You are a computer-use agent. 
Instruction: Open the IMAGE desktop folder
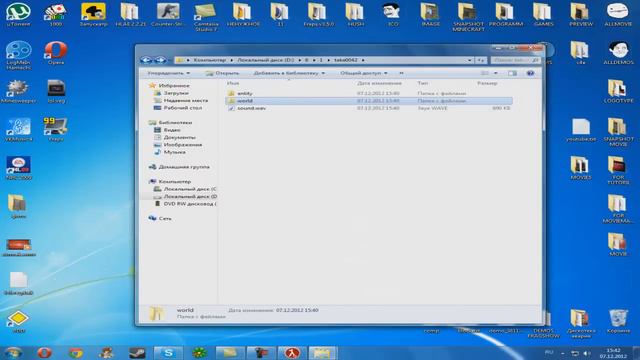(431, 14)
